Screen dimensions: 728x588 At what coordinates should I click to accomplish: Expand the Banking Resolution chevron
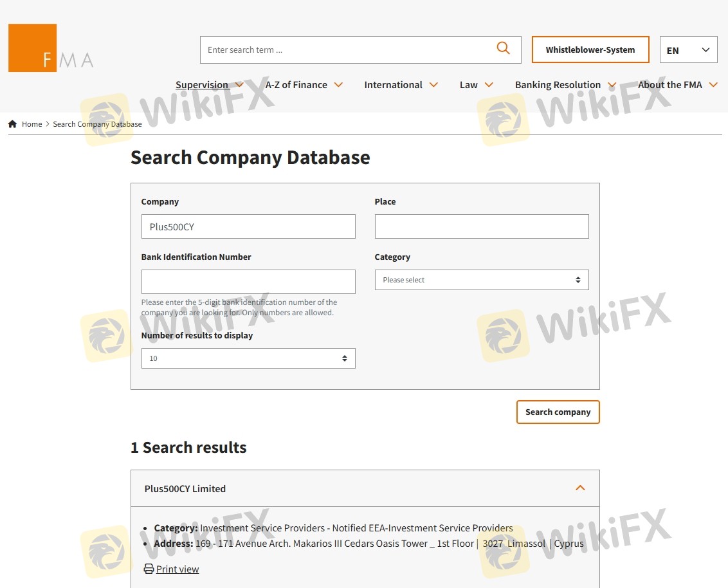click(612, 85)
